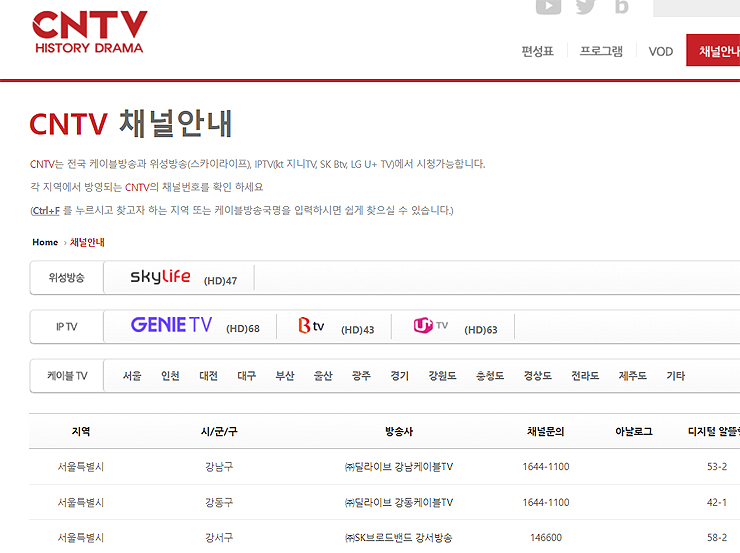Open the VOD menu
The height and width of the screenshot is (553, 740).
pos(661,51)
